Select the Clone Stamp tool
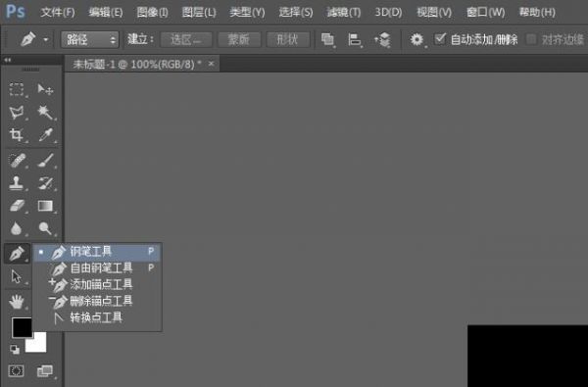Screen dimensions: 588x387 point(17,183)
